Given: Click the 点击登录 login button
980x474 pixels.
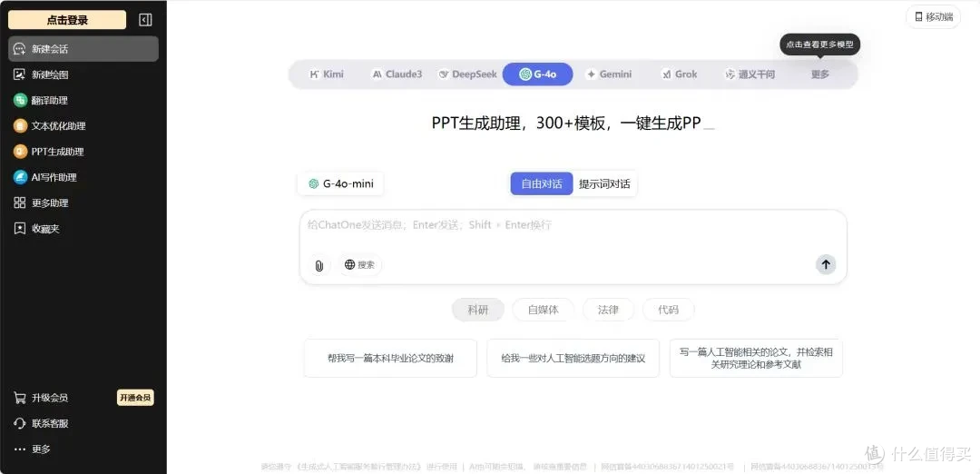Looking at the screenshot, I should (x=67, y=20).
